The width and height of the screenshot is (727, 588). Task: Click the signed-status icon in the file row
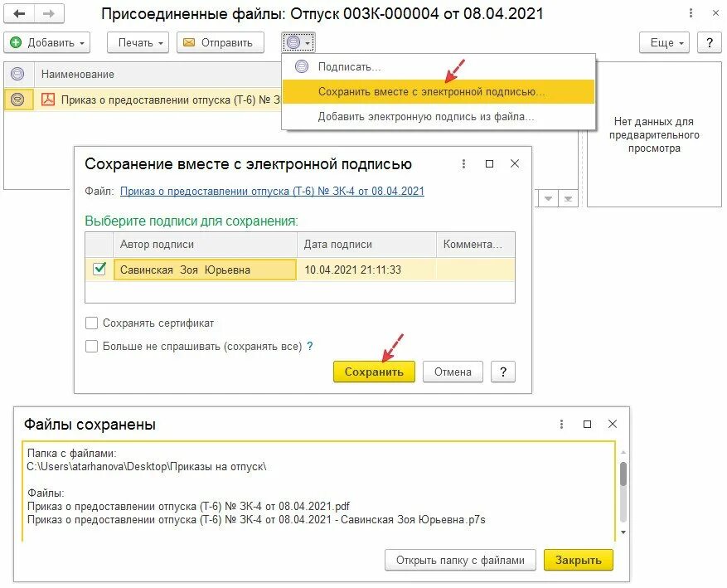pos(17,100)
